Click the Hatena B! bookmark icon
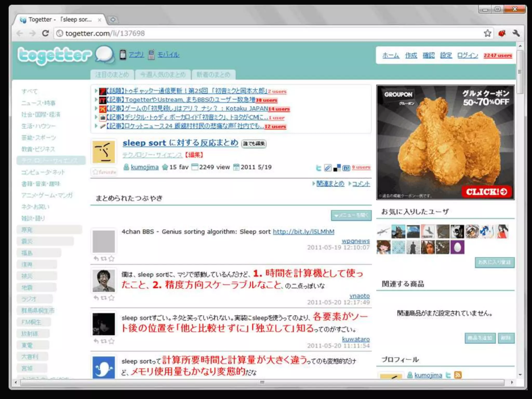This screenshot has height=399, width=532. (x=346, y=168)
